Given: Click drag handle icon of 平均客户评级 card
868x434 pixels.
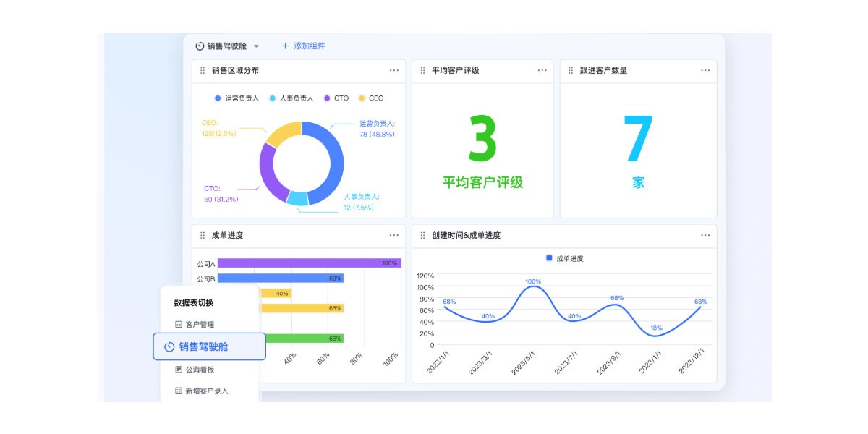Looking at the screenshot, I should click(x=423, y=71).
